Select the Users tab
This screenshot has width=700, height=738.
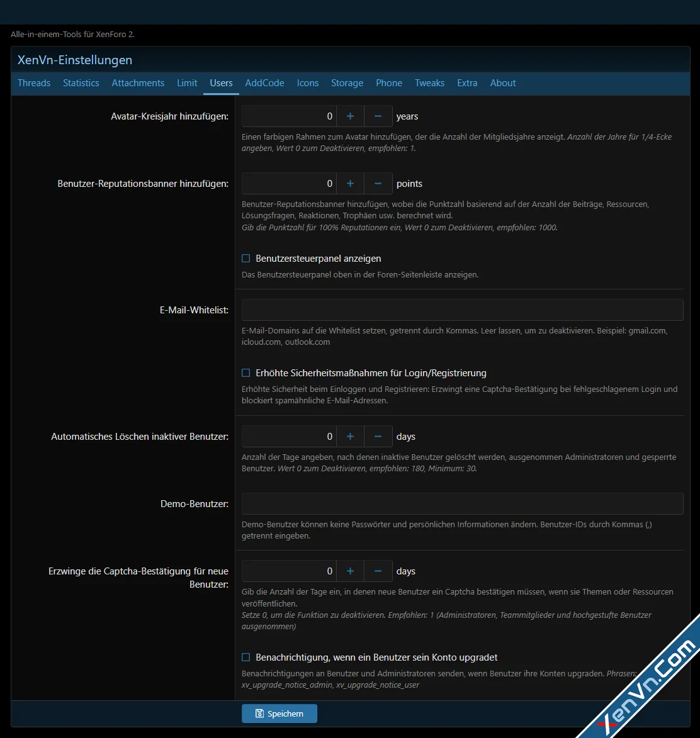click(222, 83)
